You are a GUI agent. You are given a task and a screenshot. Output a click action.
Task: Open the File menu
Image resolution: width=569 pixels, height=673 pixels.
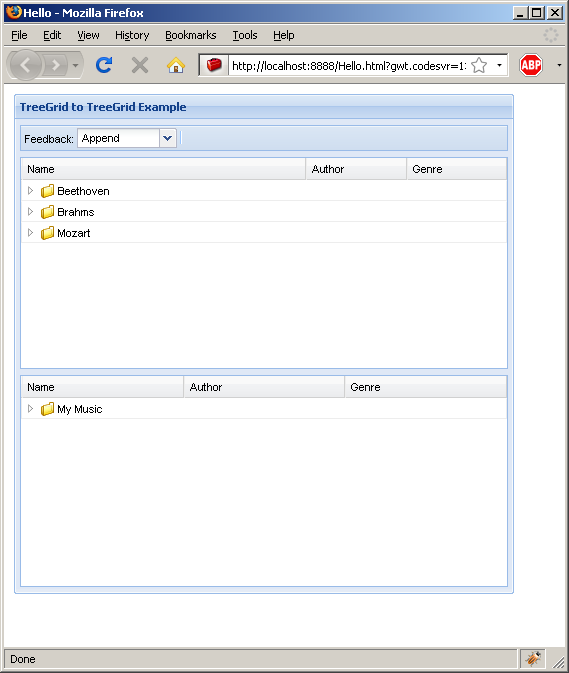click(19, 35)
